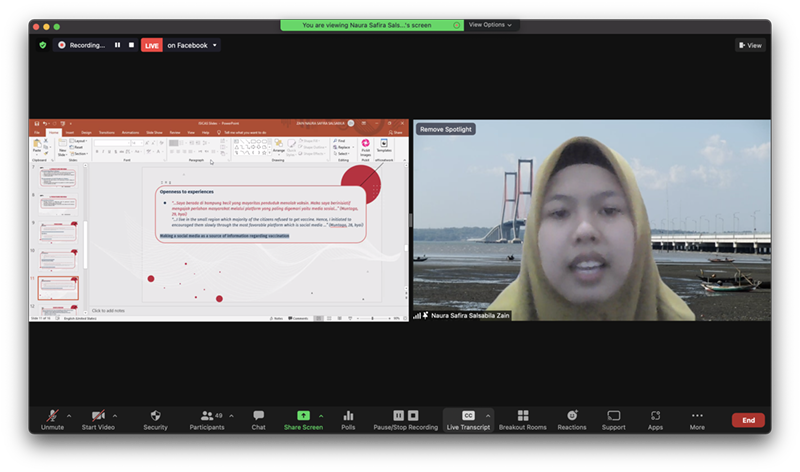The width and height of the screenshot is (800, 472).
Task: Stop the recording using the stop square
Action: pos(131,45)
